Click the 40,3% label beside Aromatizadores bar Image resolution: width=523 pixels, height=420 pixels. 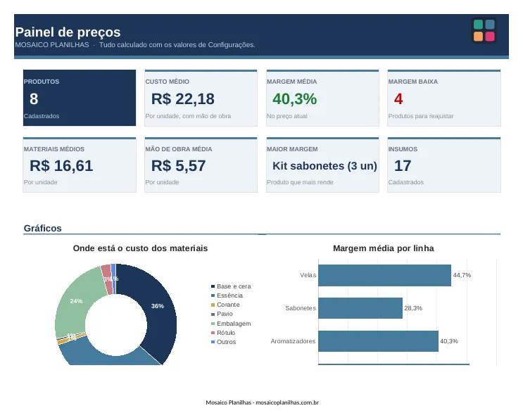[x=449, y=341]
